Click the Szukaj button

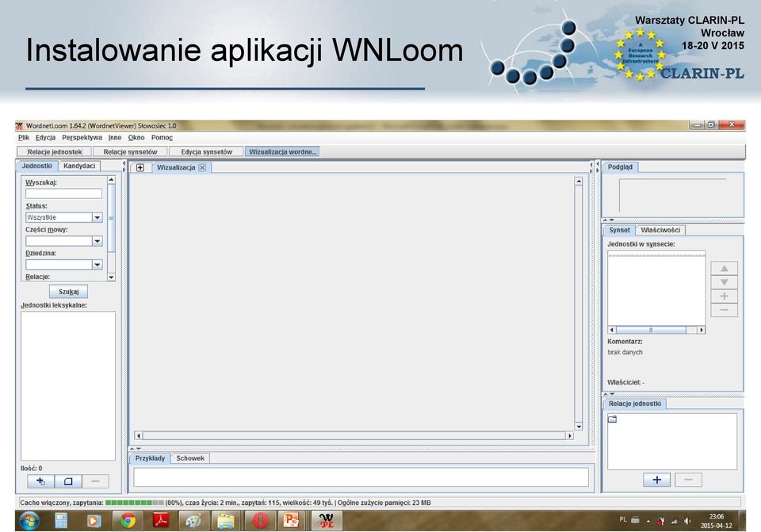[x=68, y=292]
